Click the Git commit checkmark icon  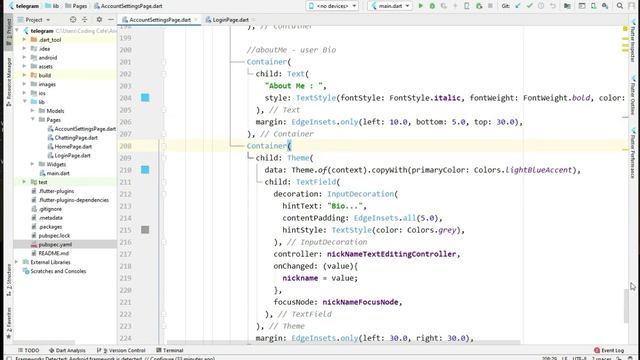(529, 6)
